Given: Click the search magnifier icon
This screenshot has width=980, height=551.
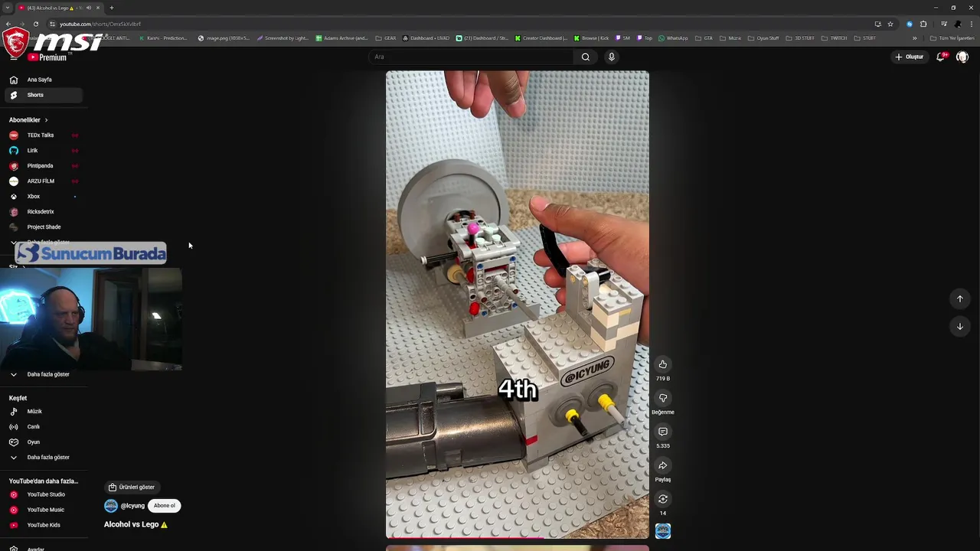Looking at the screenshot, I should tap(586, 57).
